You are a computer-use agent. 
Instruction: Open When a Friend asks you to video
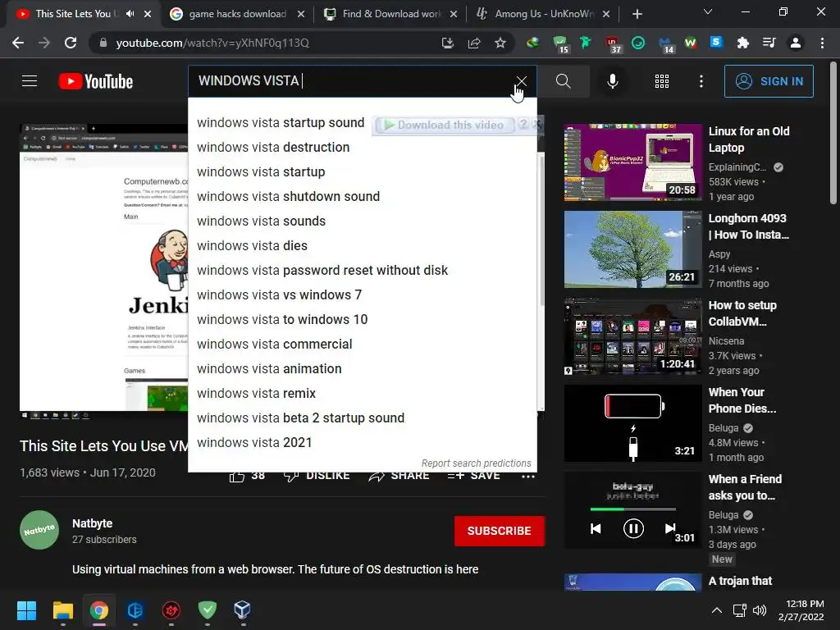coord(632,510)
